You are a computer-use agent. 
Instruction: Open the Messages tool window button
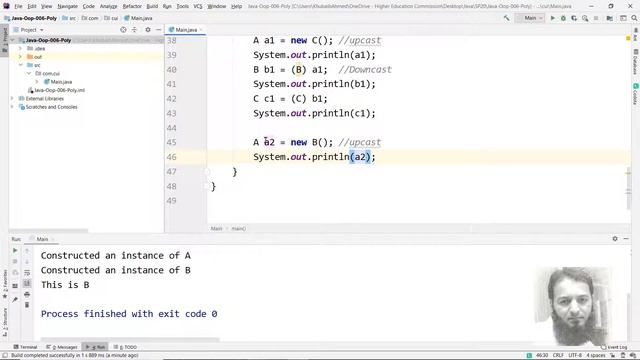[62, 347]
